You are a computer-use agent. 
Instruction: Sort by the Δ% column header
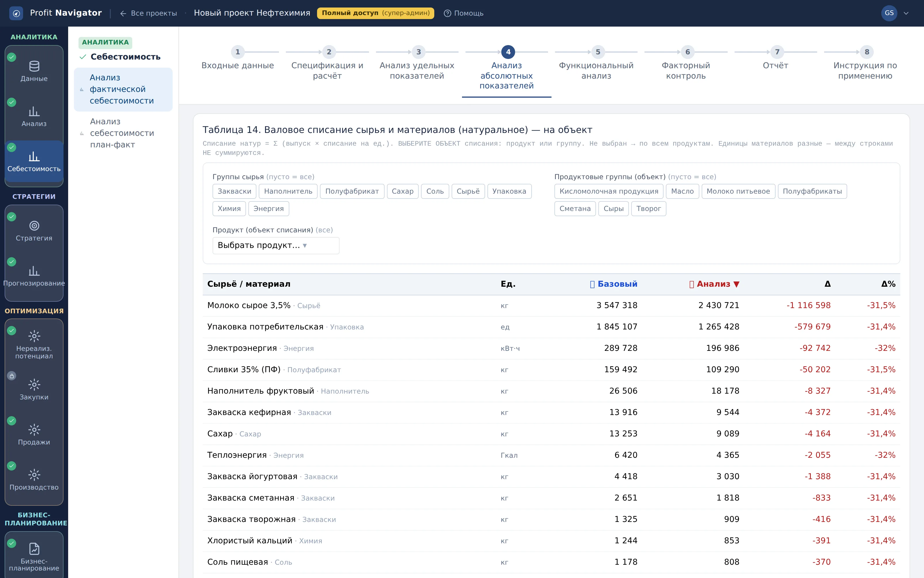coord(888,284)
